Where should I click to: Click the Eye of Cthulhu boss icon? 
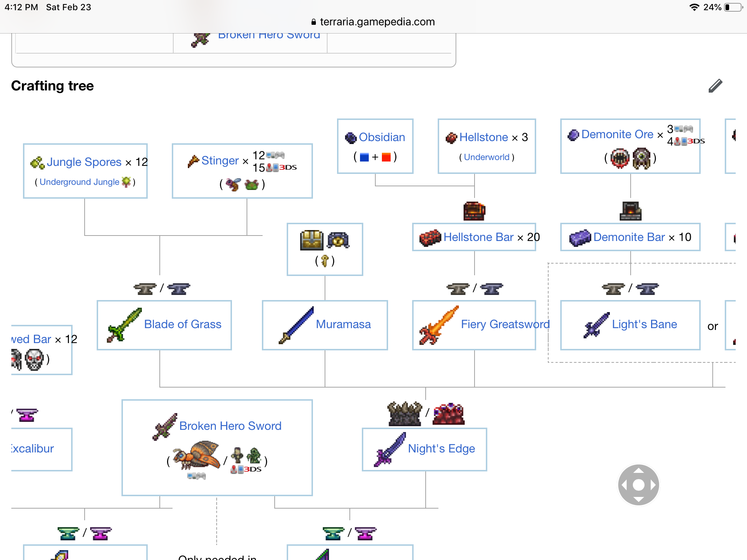tap(642, 158)
